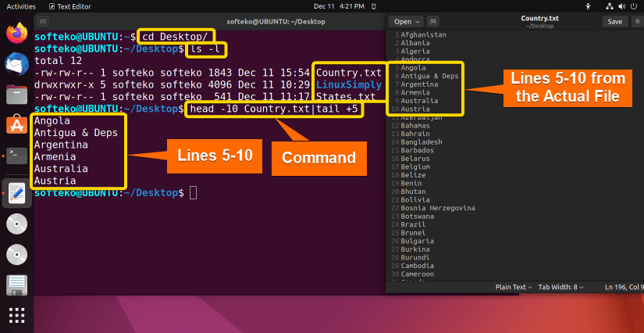
Task: Click line 1 Afghanistan in editor
Action: click(423, 35)
